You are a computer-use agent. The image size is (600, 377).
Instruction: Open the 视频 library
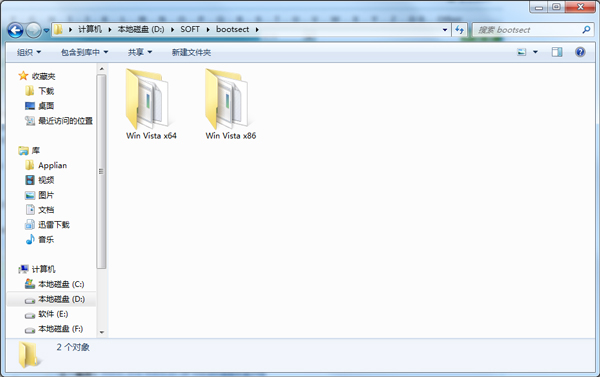pyautogui.click(x=46, y=180)
